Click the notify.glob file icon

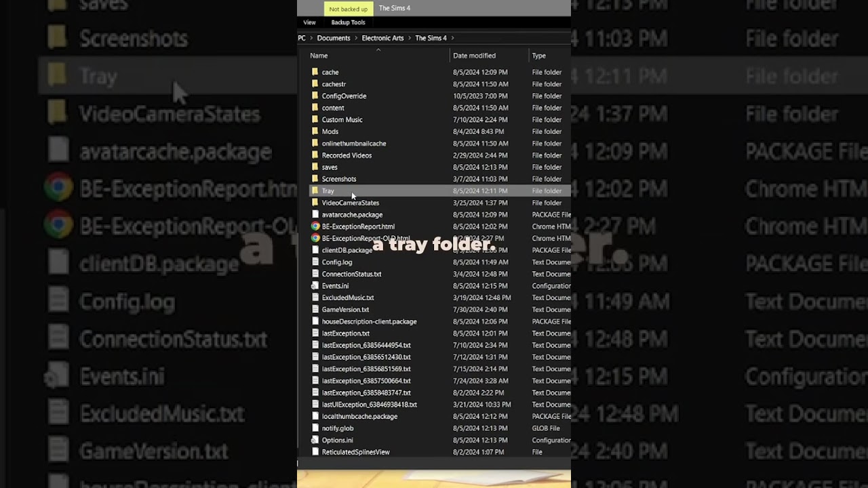coord(315,428)
